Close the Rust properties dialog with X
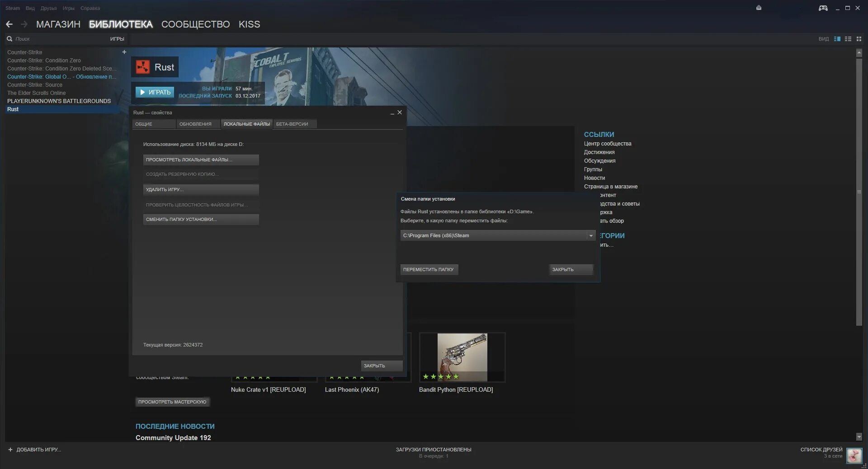The image size is (868, 469). (x=400, y=113)
